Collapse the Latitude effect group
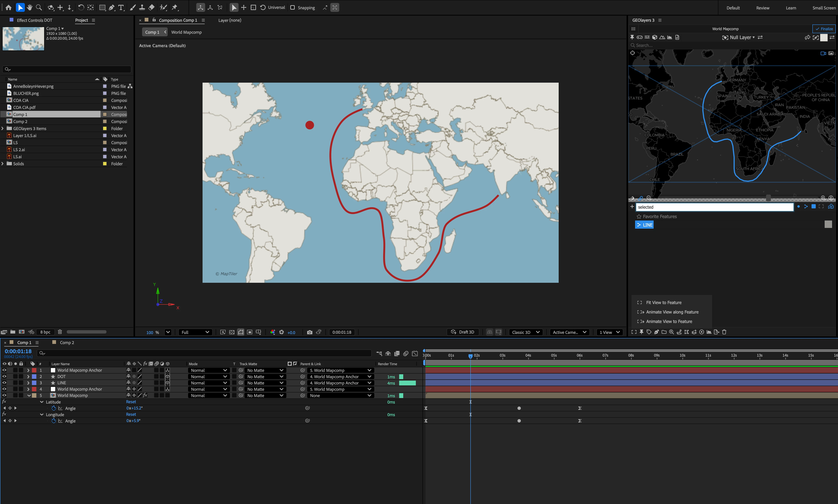Screen dimensions: 838x504 click(x=42, y=402)
